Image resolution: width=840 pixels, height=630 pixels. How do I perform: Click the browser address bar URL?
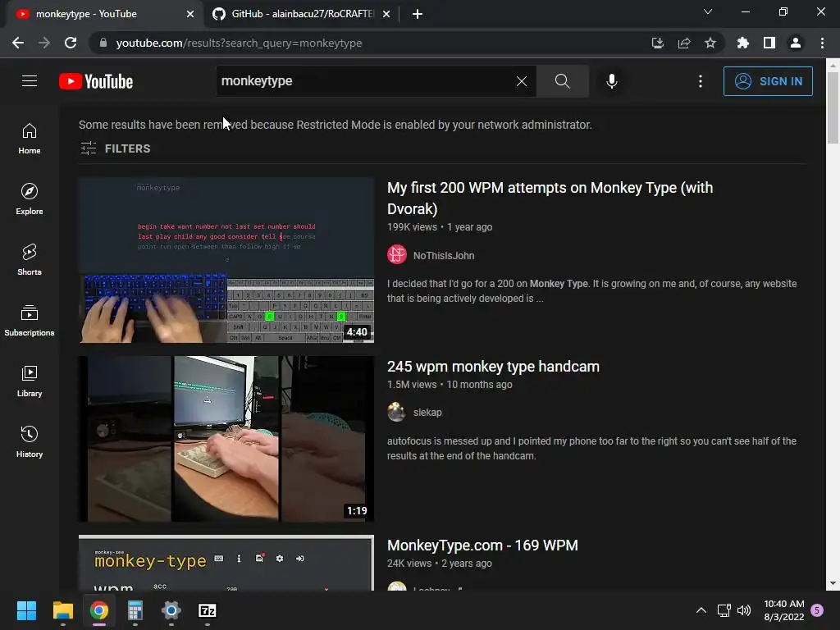(239, 43)
